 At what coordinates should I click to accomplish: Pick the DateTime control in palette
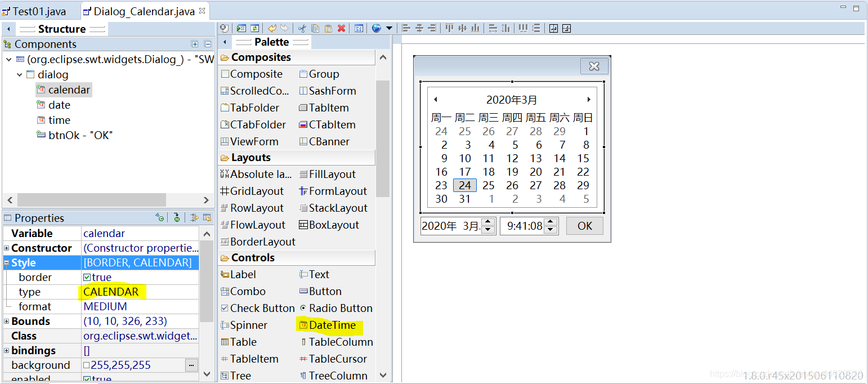pyautogui.click(x=328, y=325)
